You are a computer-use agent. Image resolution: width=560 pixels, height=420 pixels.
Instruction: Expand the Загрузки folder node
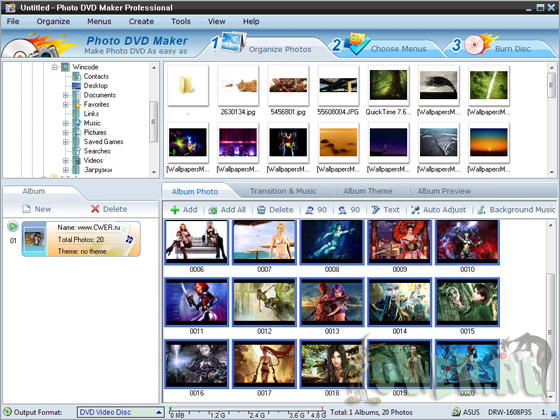coord(65,170)
